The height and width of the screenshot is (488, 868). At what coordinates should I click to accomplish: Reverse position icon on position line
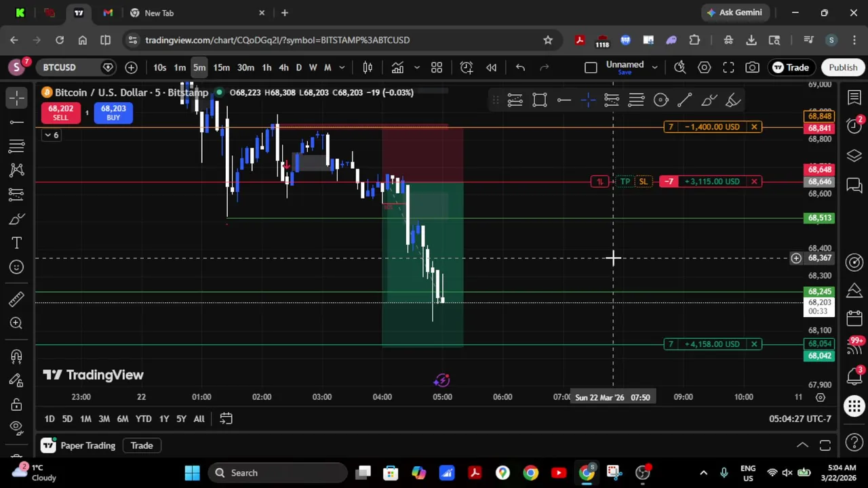pyautogui.click(x=599, y=182)
